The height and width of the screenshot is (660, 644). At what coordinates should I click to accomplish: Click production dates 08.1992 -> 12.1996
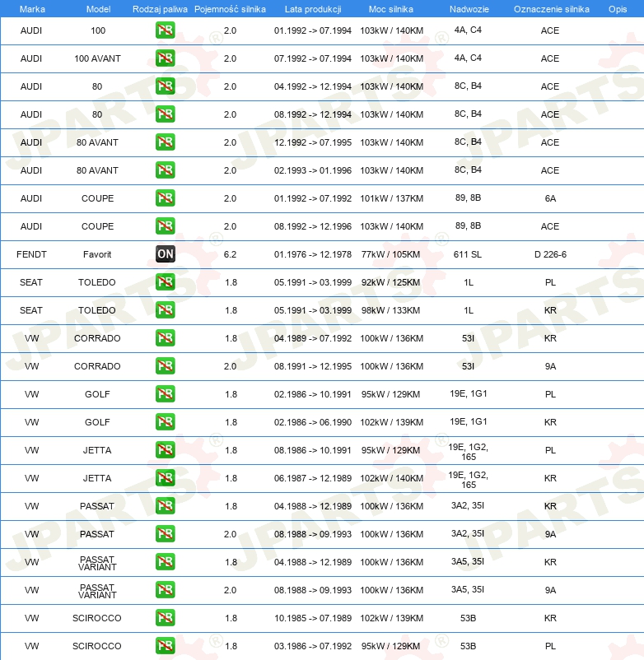(313, 226)
